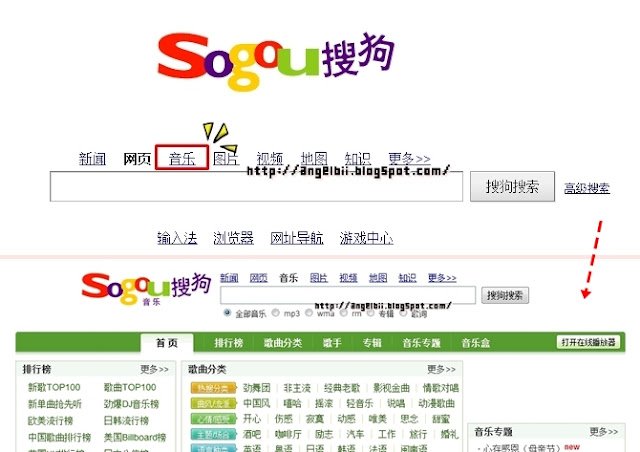The image size is (640, 452).
Task: Open 更多>> in the 排行榜 panel
Action: pyautogui.click(x=154, y=369)
